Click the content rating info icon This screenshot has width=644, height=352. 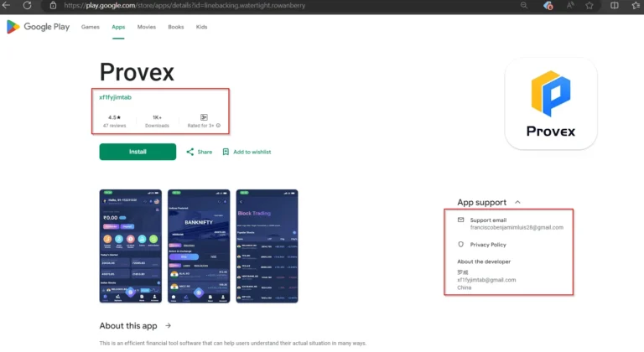coord(218,126)
